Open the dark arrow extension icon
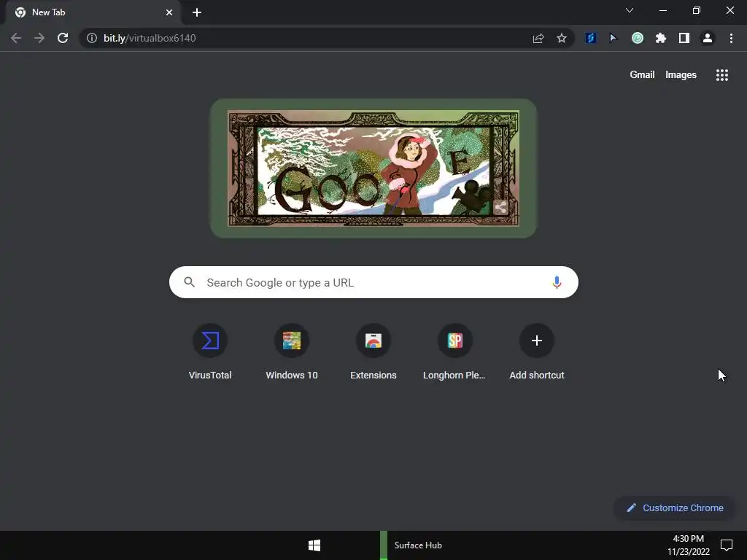Screen dimensions: 747x560 click(614, 38)
